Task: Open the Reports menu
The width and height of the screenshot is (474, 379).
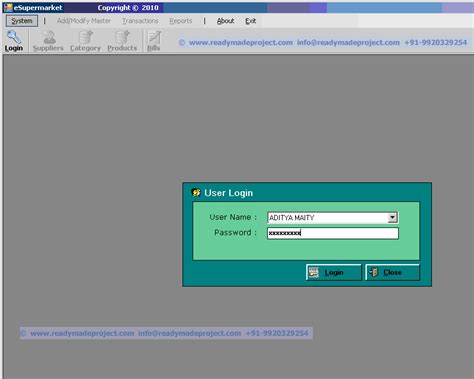Action: pos(181,21)
